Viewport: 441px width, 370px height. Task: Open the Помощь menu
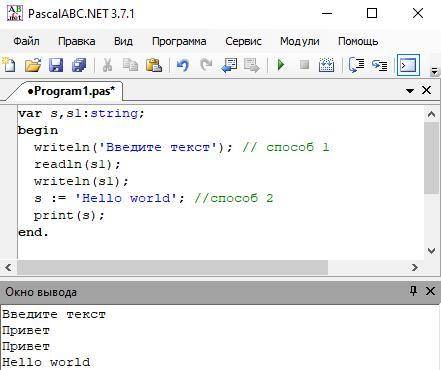click(x=358, y=41)
